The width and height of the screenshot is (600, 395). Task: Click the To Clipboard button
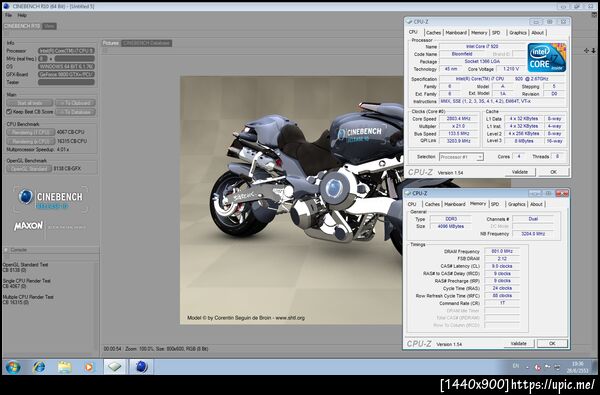(x=75, y=103)
